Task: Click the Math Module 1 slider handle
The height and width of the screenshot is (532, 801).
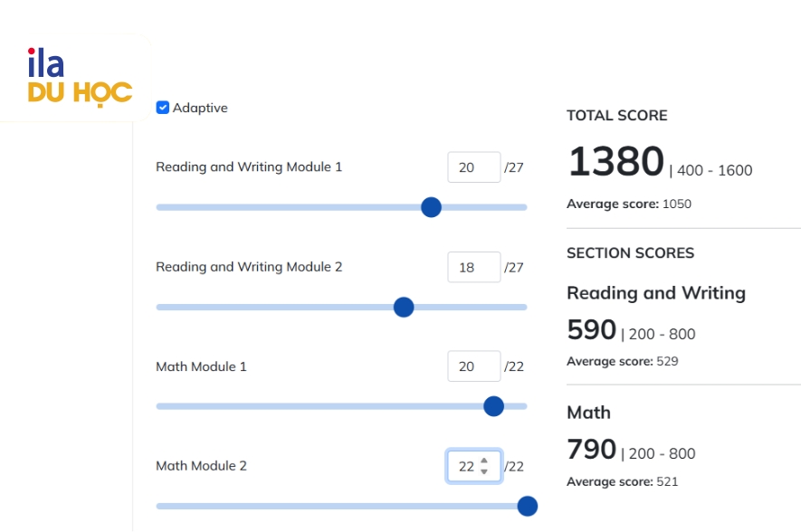Action: 493,406
